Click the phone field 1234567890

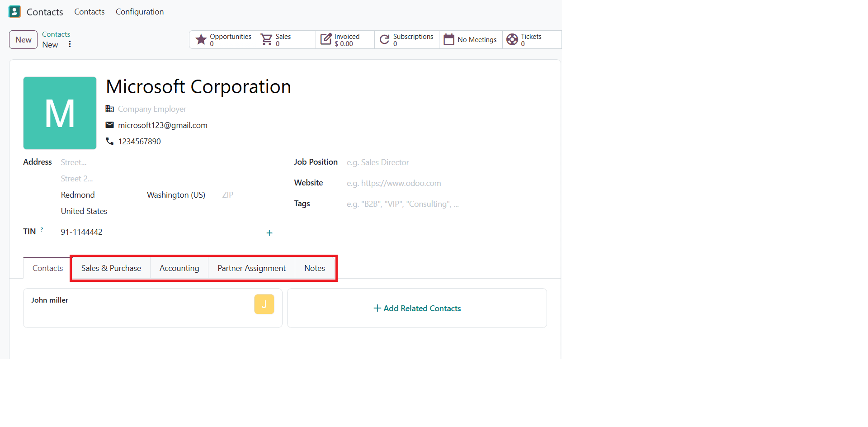coord(140,142)
